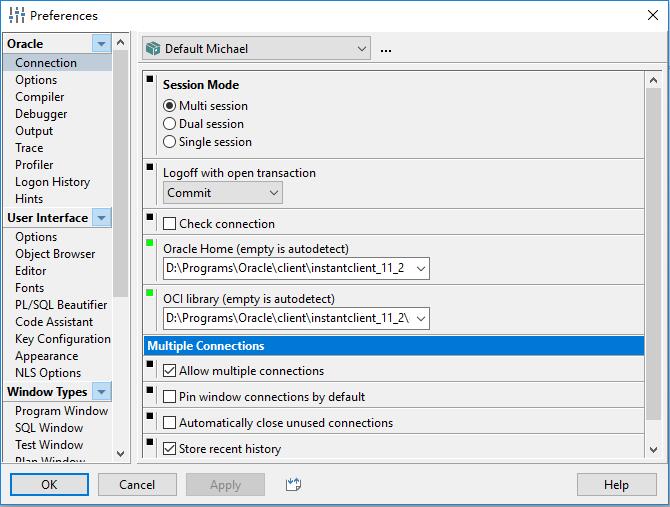
Task: Open the Debugger preferences page
Action: pyautogui.click(x=41, y=114)
